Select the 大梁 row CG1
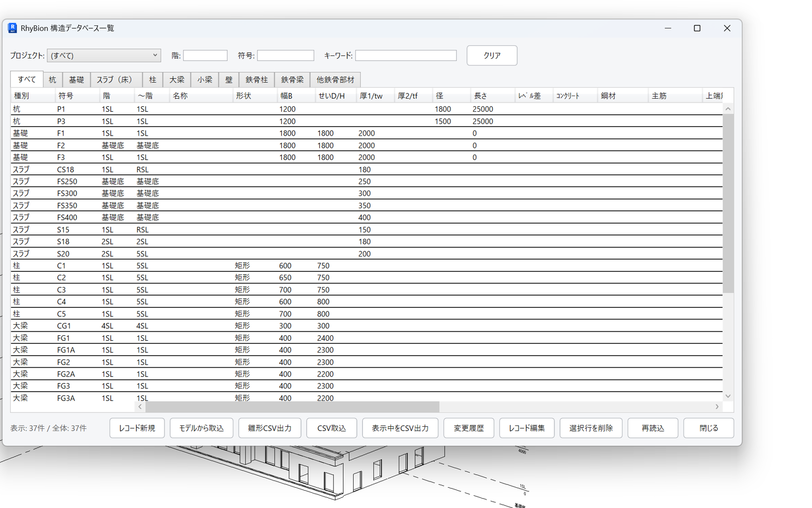This screenshot has height=508, width=812. 366,326
